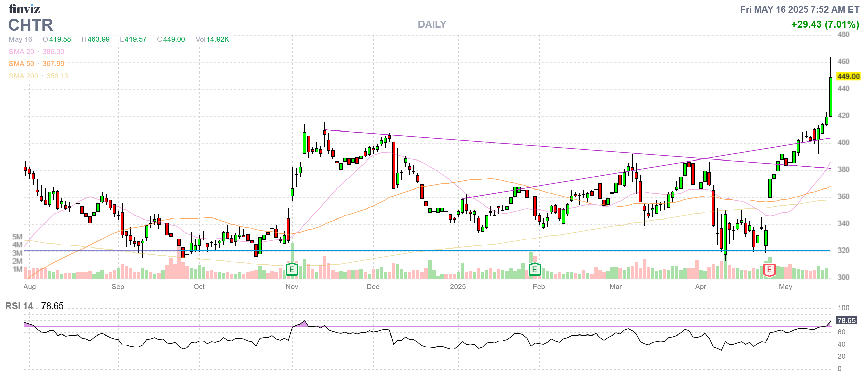868x379 pixels.
Task: Click the 480 label on price axis
Action: pos(843,34)
